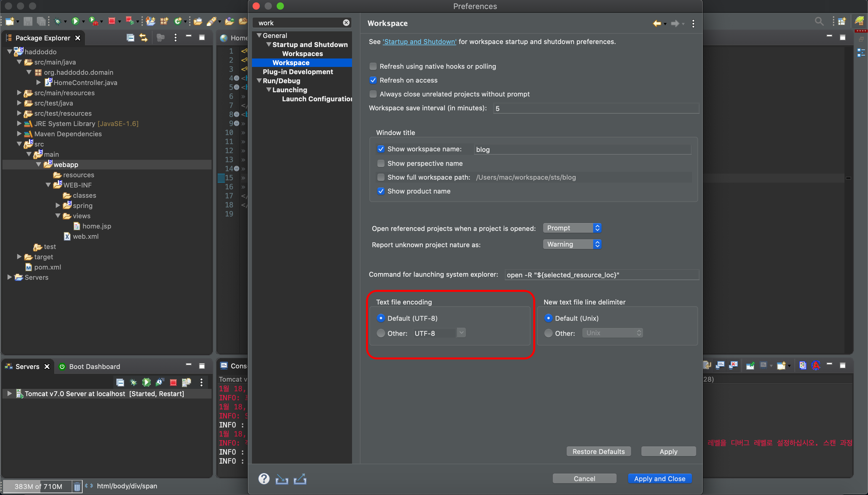The width and height of the screenshot is (868, 495).
Task: Click the Collapse All icon in Package Explorer
Action: click(x=130, y=38)
